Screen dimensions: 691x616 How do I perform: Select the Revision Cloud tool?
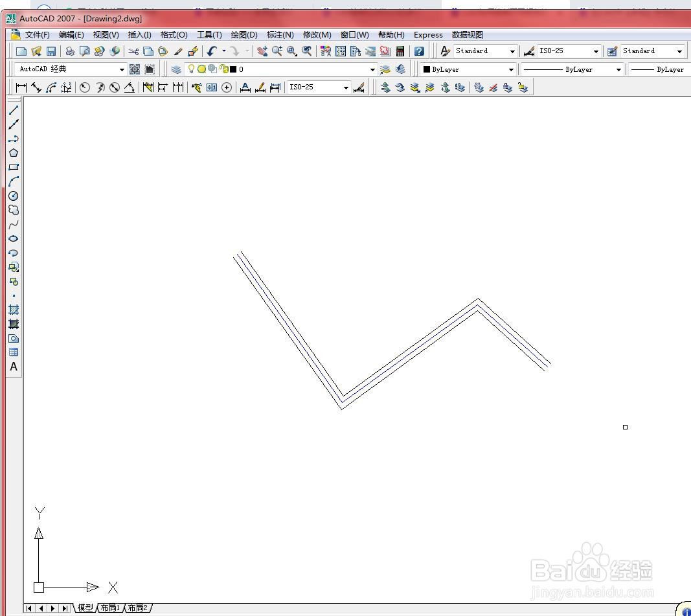click(x=14, y=210)
